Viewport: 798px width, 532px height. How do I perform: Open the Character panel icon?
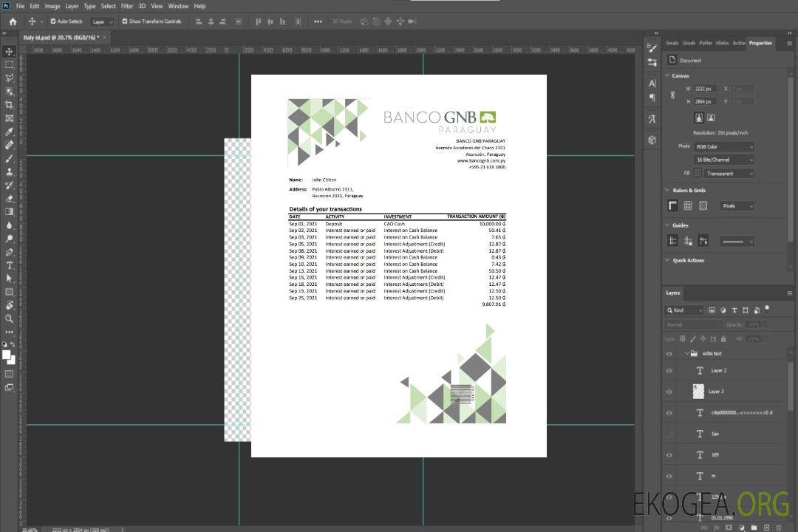[x=652, y=83]
